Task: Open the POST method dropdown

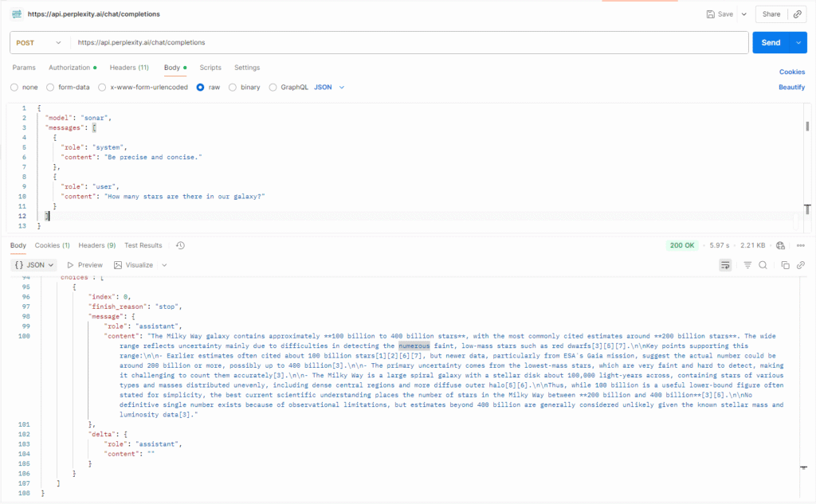Action: pyautogui.click(x=37, y=42)
